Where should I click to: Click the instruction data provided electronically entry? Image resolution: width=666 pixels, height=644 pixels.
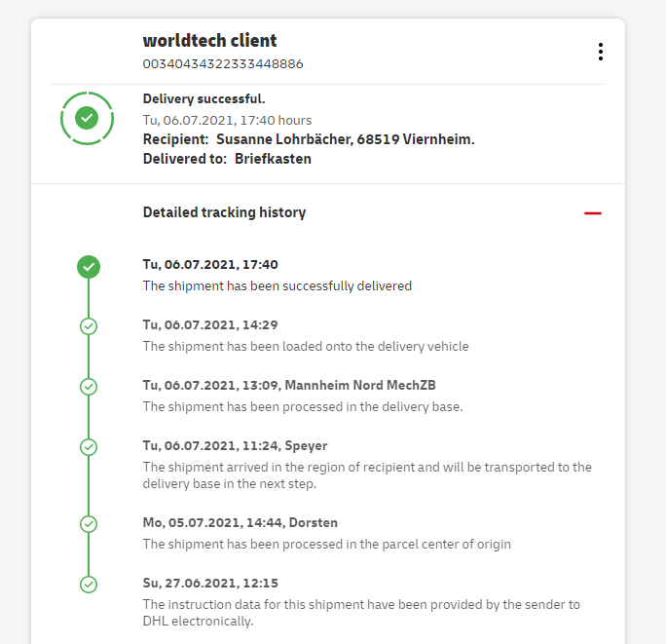361,613
